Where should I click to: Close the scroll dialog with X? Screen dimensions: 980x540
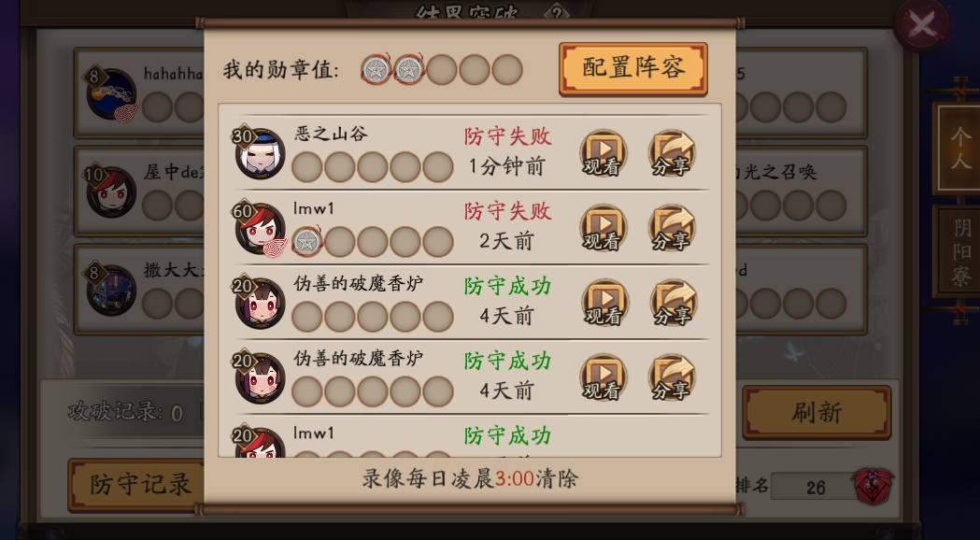922,25
